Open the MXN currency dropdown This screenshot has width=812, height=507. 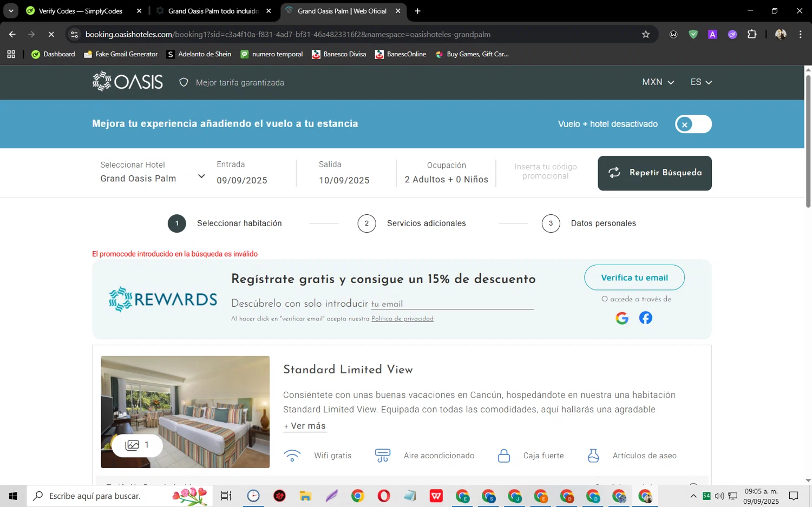658,82
